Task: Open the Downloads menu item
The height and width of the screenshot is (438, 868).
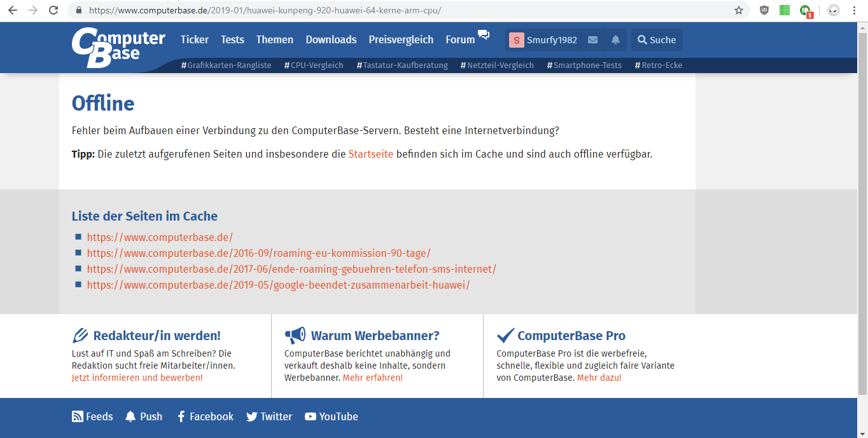Action: 331,39
